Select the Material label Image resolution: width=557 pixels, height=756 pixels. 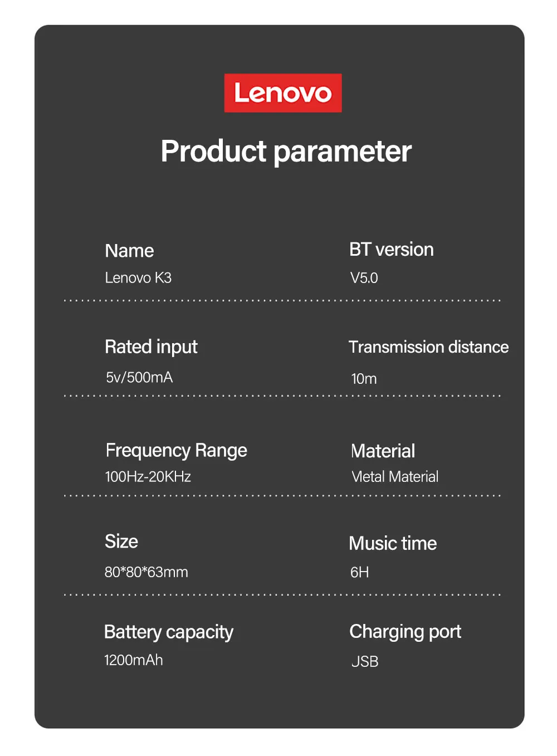coord(383,451)
